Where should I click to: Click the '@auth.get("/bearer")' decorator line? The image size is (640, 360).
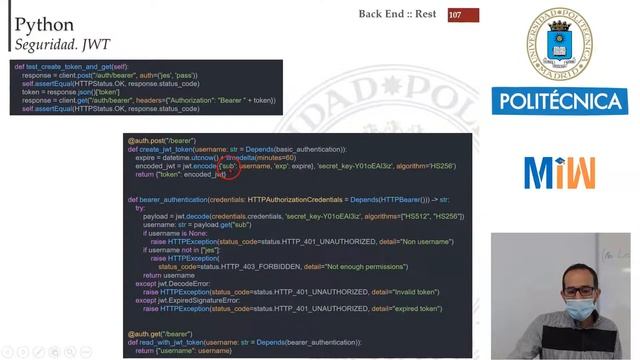pyautogui.click(x=160, y=334)
